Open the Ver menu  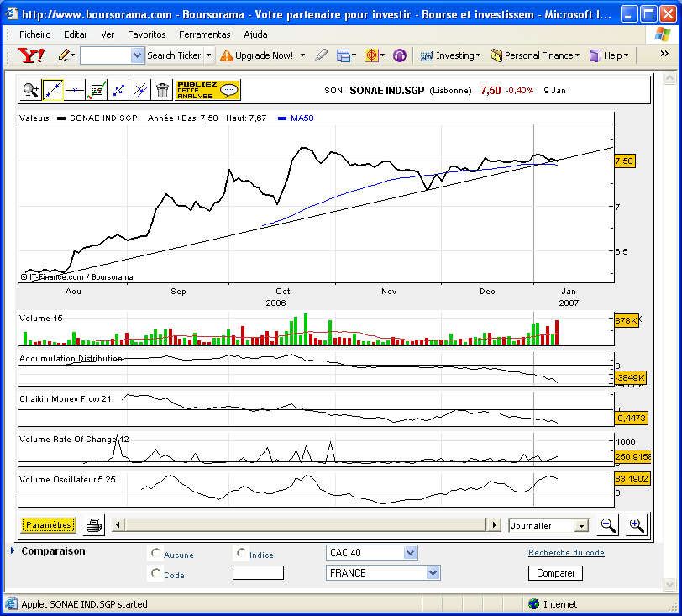(108, 34)
